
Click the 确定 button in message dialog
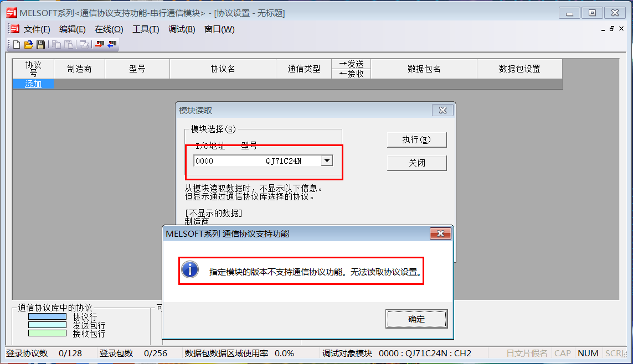tap(416, 319)
